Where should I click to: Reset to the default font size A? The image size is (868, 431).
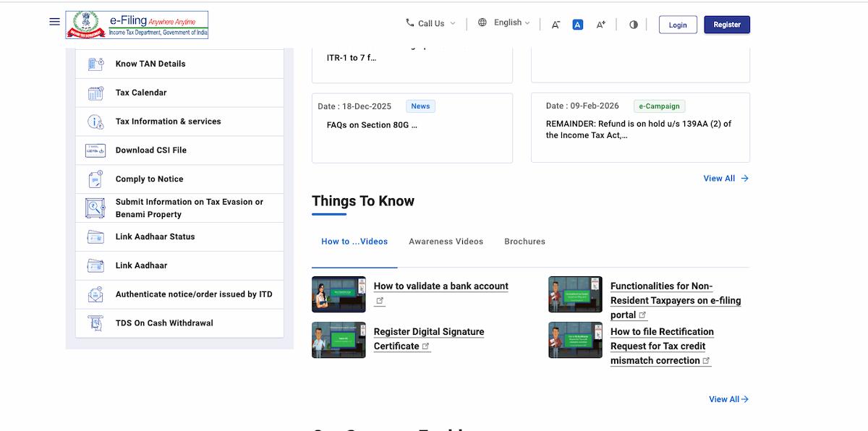(577, 25)
